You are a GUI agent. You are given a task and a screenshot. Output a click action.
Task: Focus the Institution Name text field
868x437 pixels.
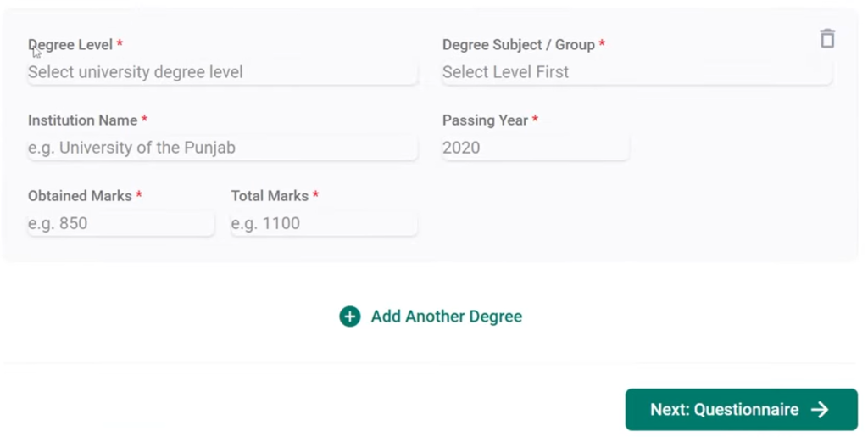point(222,148)
